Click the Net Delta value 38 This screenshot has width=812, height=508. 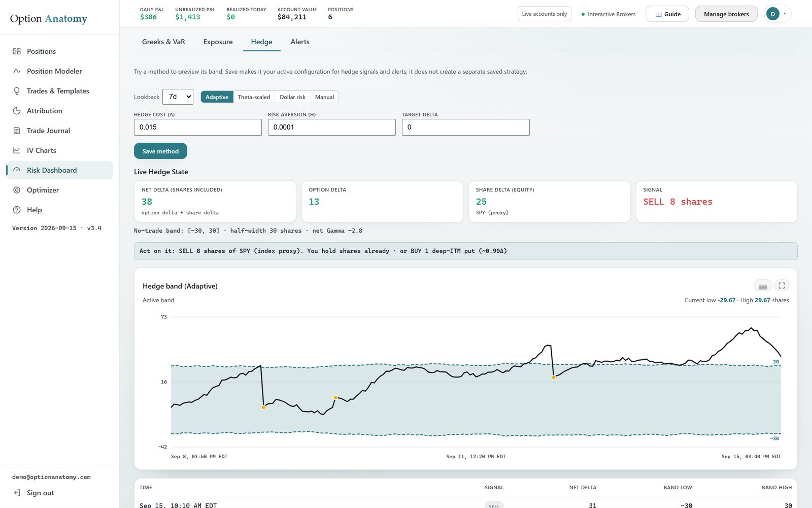pos(147,202)
